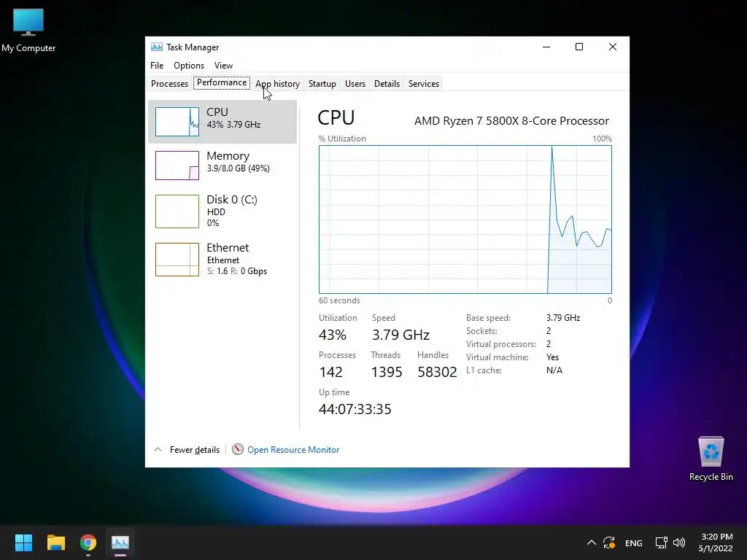Collapse with the Fewer details chevron
The image size is (747, 560).
[x=158, y=449]
